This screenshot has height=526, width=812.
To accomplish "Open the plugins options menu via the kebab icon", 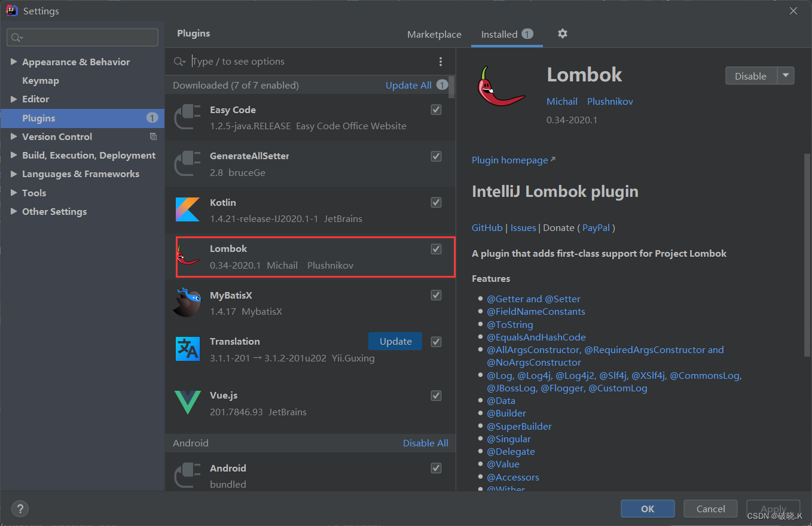I will (441, 61).
